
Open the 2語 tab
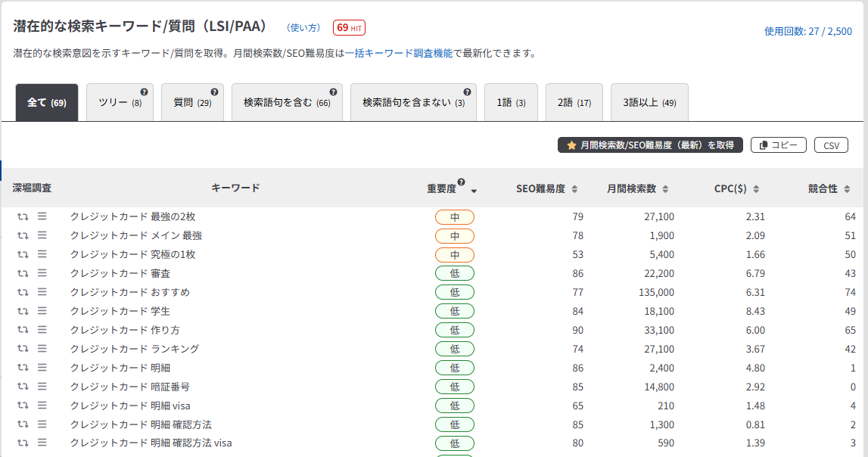pyautogui.click(x=574, y=103)
